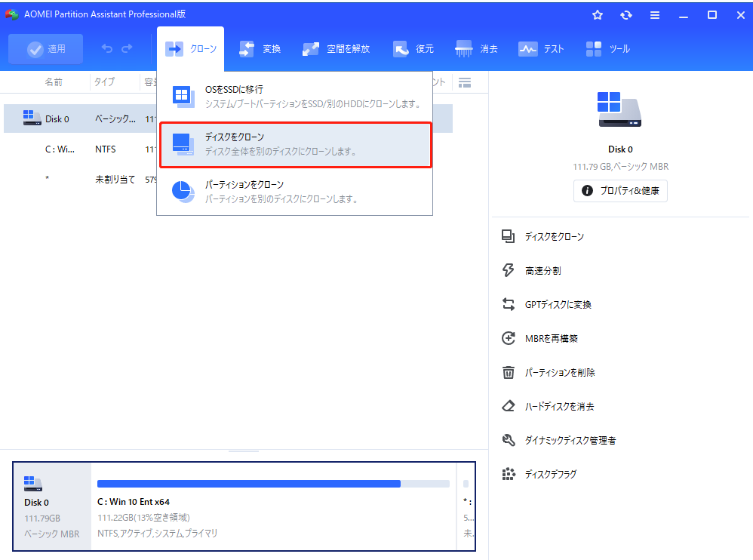Viewport: 753px width, 560px height.
Task: Click the rebuild MBR circular icon
Action: coord(508,338)
